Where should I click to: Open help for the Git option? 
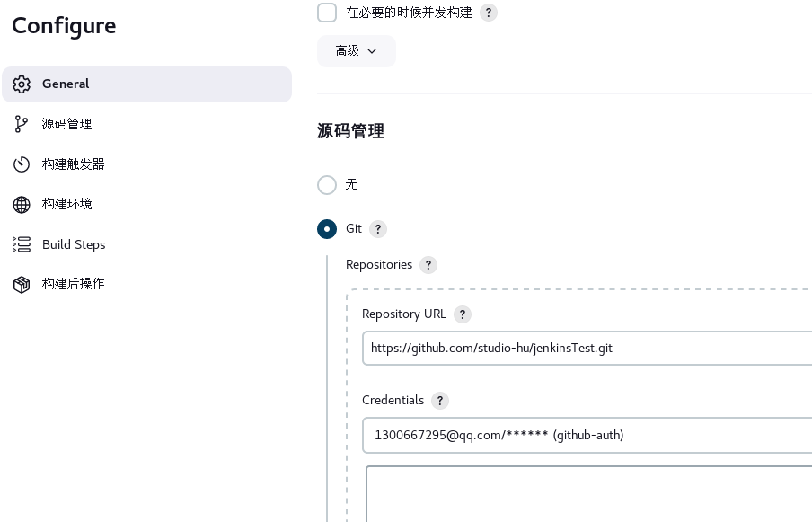click(378, 229)
